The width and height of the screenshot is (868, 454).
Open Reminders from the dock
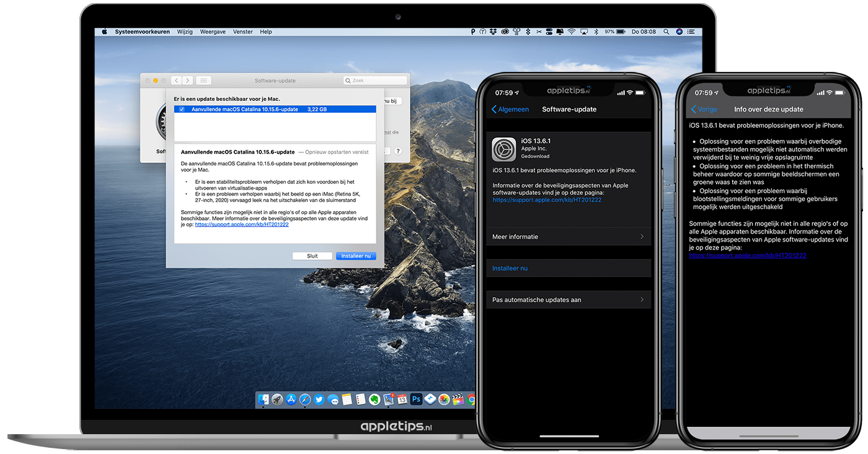point(361,399)
